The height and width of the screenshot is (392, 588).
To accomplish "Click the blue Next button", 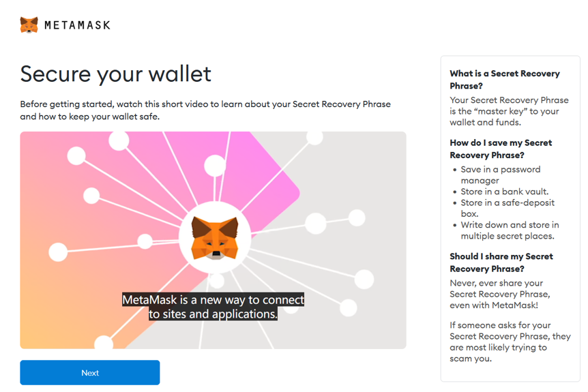I will click(x=90, y=372).
